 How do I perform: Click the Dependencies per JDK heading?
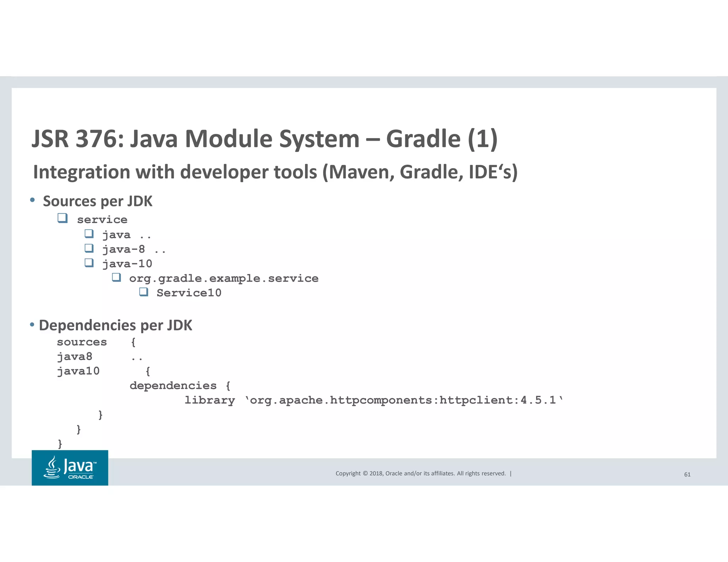(x=115, y=325)
